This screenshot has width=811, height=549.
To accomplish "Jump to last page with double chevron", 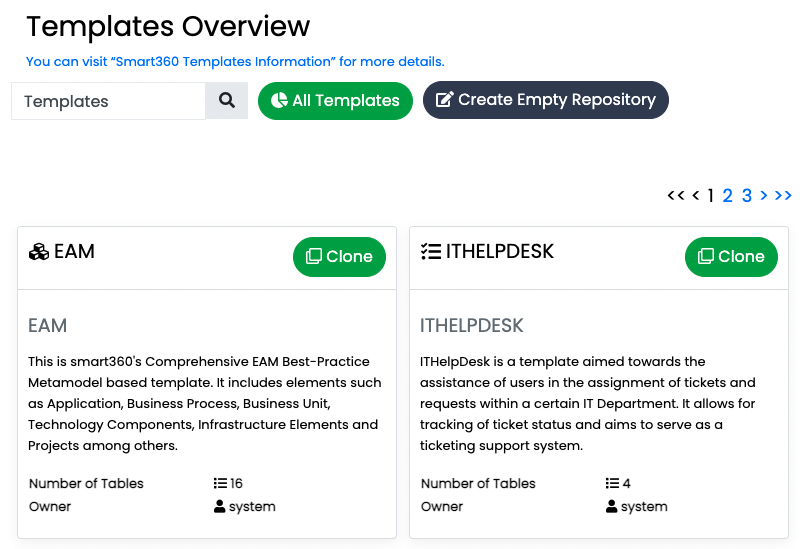I will click(x=783, y=195).
